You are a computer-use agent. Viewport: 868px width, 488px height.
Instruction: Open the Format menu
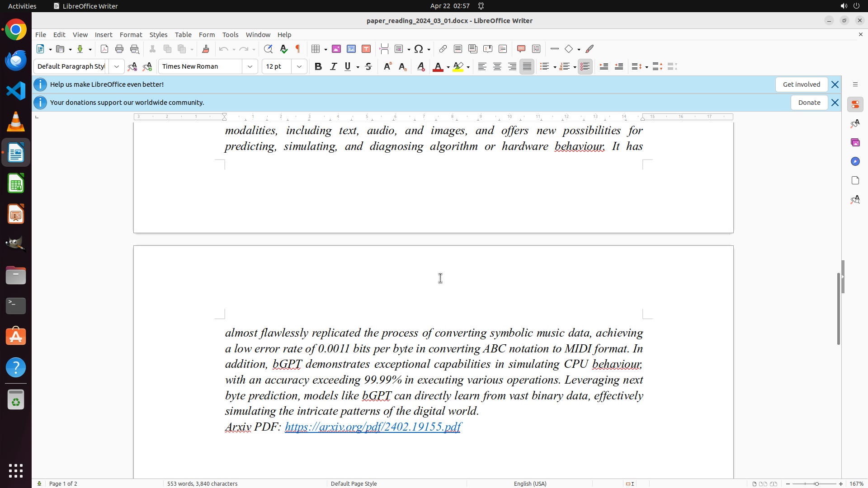(131, 34)
